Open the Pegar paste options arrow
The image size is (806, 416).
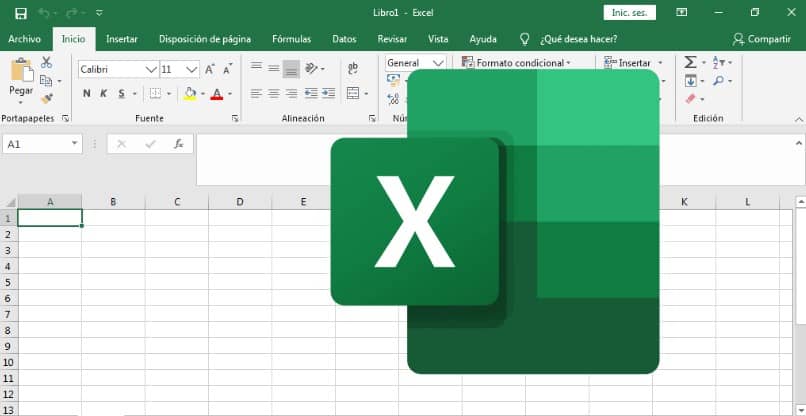tap(21, 103)
